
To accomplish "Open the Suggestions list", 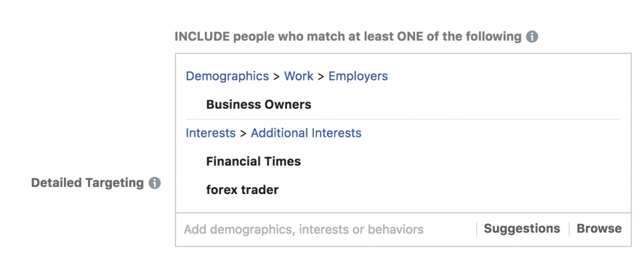I will tap(521, 229).
